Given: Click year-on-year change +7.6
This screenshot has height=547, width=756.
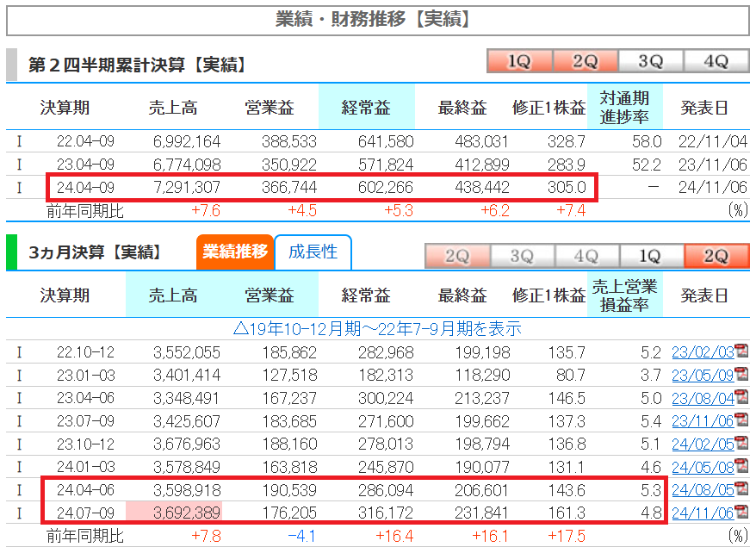Looking at the screenshot, I should (206, 211).
